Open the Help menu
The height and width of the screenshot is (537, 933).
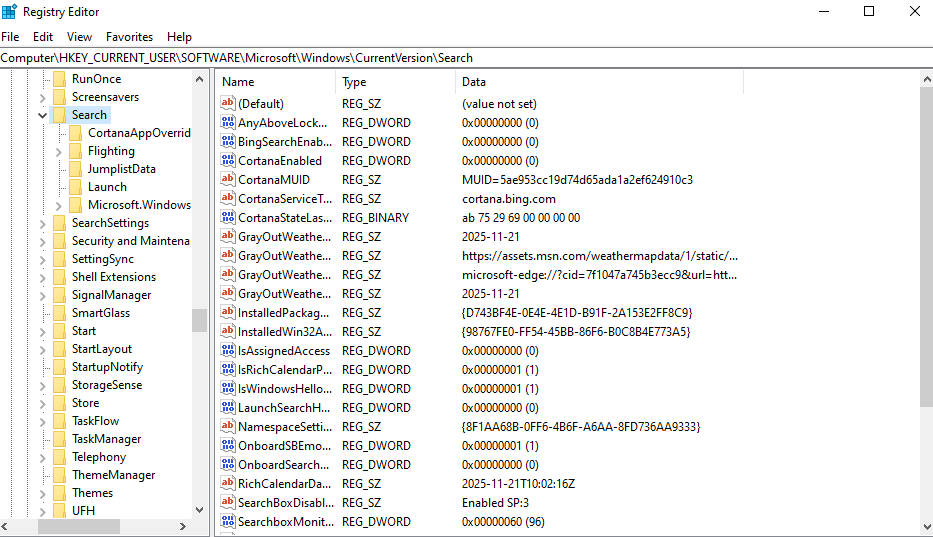tap(179, 37)
